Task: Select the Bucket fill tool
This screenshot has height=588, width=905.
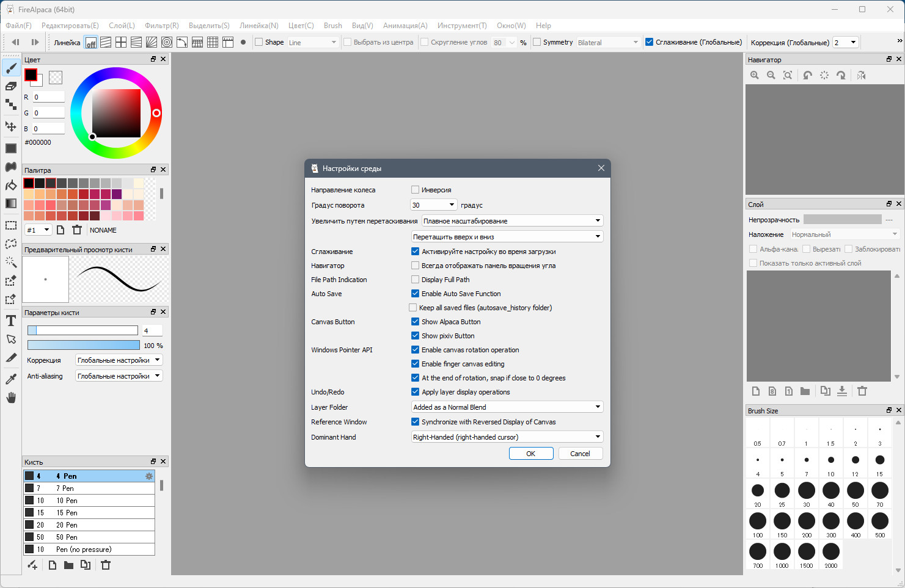Action: [x=11, y=185]
